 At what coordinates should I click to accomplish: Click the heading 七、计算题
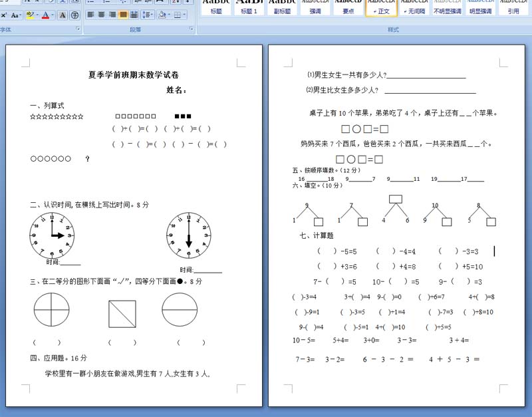point(317,235)
